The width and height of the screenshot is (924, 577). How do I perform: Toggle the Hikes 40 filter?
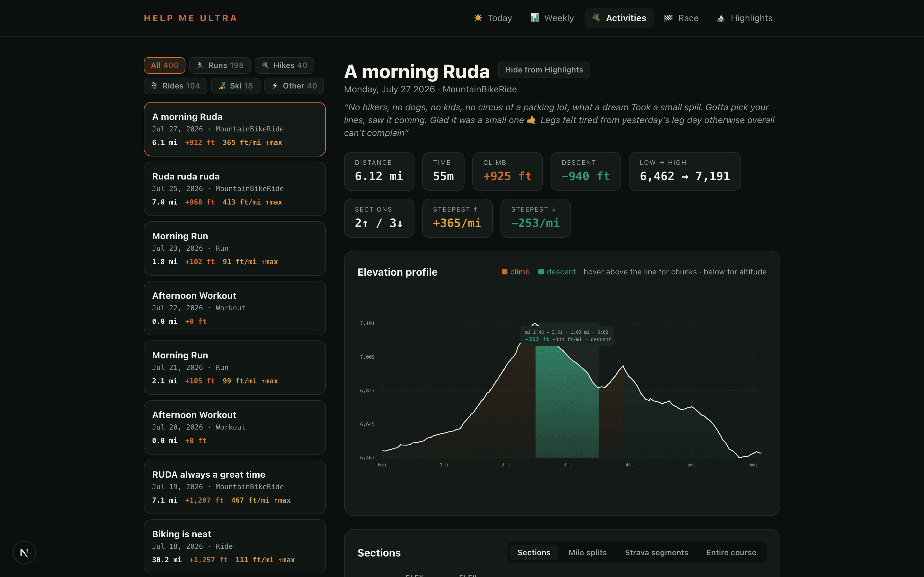(x=285, y=65)
